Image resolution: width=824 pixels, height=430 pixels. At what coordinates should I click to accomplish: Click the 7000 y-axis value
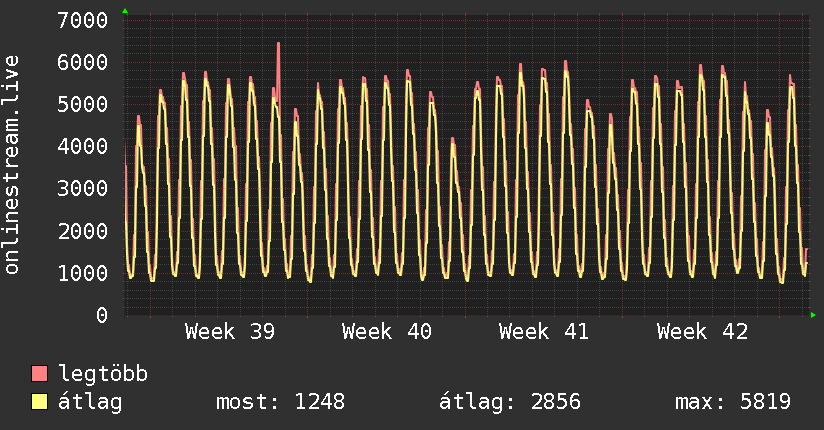point(83,21)
